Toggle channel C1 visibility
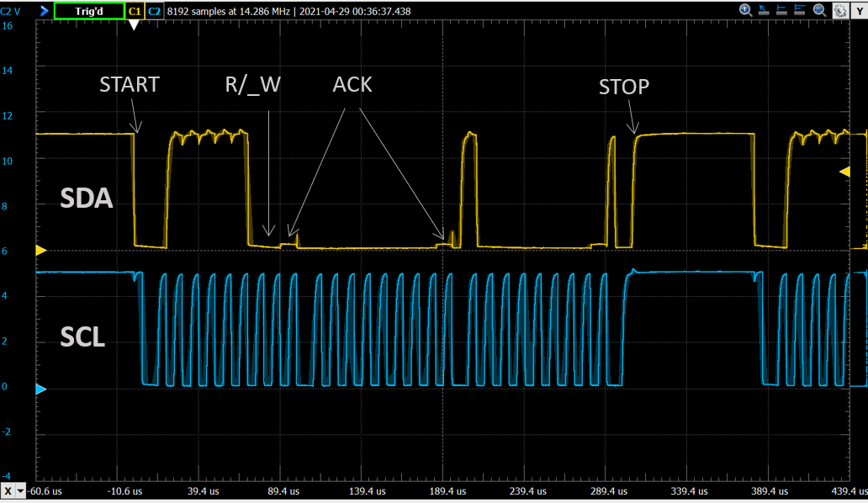The image size is (868, 503). (133, 10)
